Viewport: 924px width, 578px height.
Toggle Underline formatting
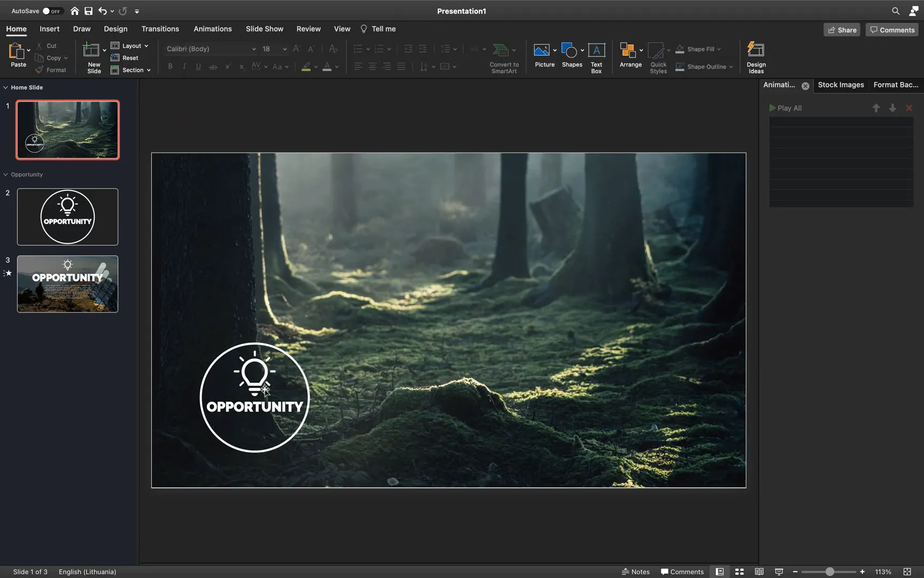pos(198,66)
